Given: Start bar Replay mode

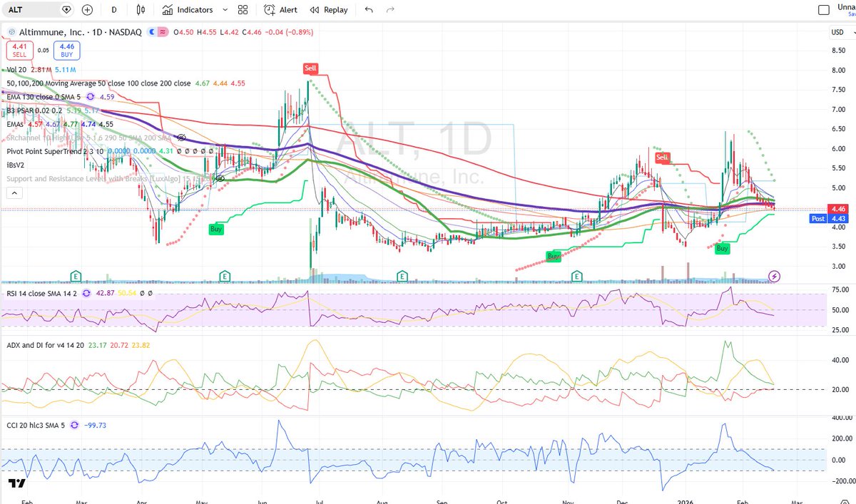Looking at the screenshot, I should click(329, 10).
